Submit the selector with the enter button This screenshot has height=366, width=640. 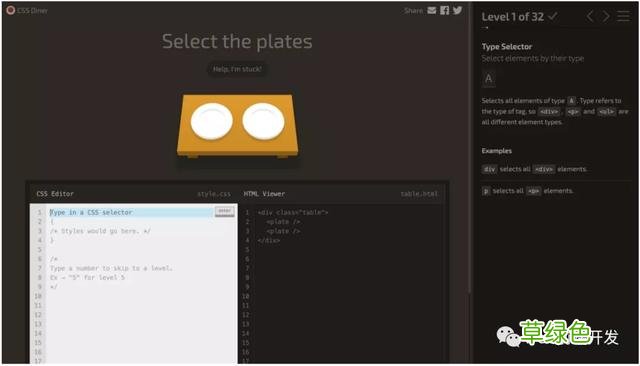[224, 211]
